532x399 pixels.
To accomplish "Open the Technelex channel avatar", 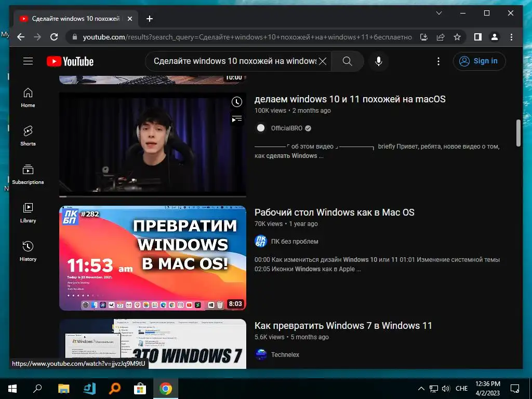I will (x=261, y=354).
